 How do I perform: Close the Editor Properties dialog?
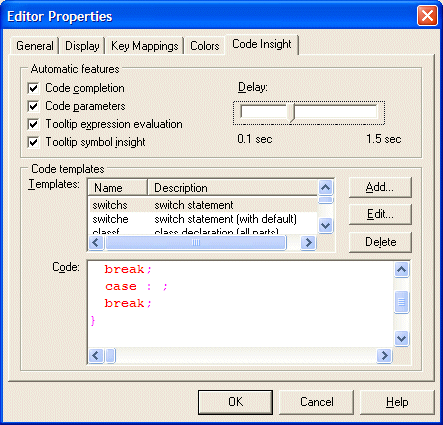tap(427, 16)
